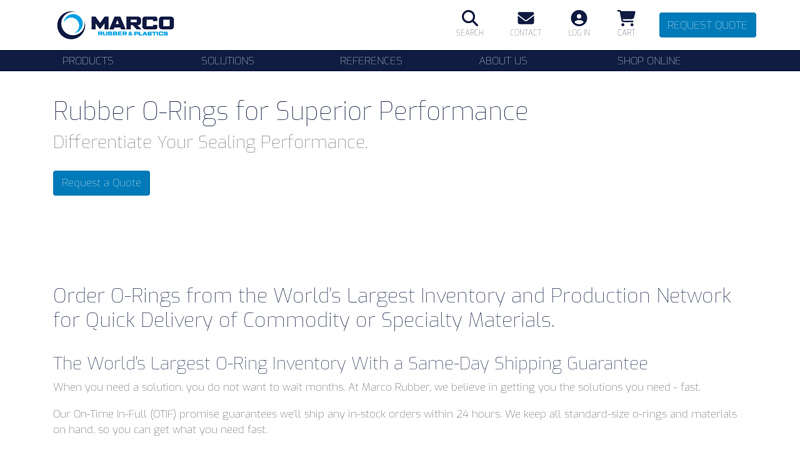The image size is (800, 450).
Task: Open the Products menu
Action: 88,61
